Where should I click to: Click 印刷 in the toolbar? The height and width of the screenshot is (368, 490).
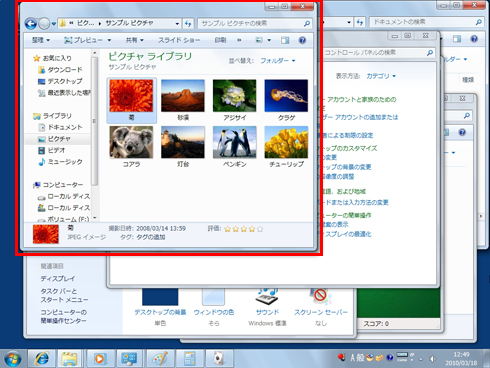point(220,40)
